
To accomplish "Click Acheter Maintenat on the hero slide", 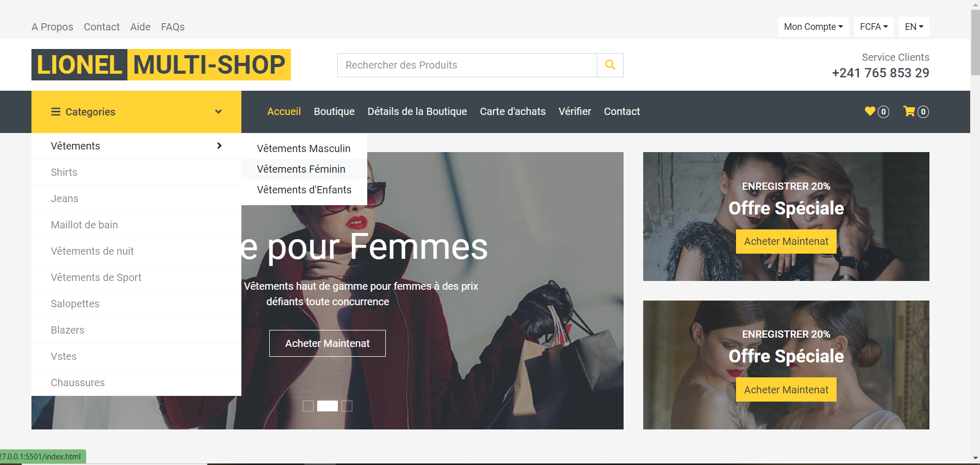I will (x=327, y=343).
